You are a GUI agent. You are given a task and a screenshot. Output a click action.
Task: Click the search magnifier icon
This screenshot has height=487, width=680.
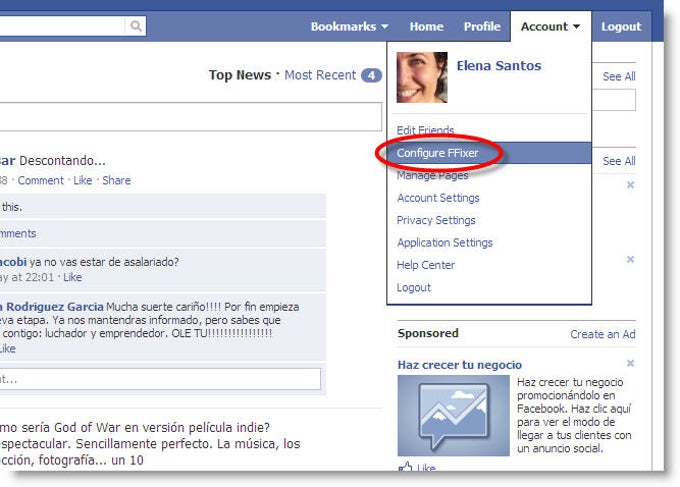click(x=136, y=26)
